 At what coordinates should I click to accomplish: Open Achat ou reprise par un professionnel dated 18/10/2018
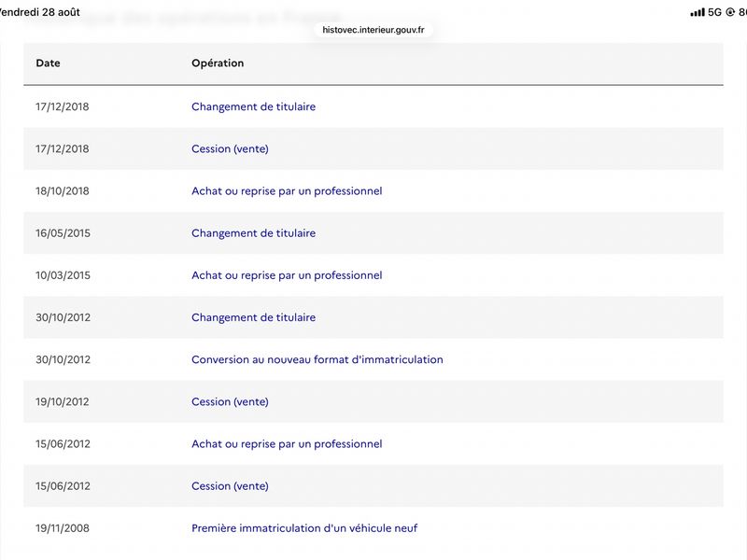tap(287, 191)
